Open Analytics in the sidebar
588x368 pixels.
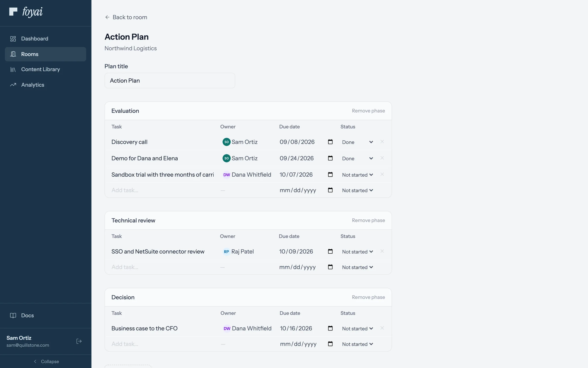46,85
